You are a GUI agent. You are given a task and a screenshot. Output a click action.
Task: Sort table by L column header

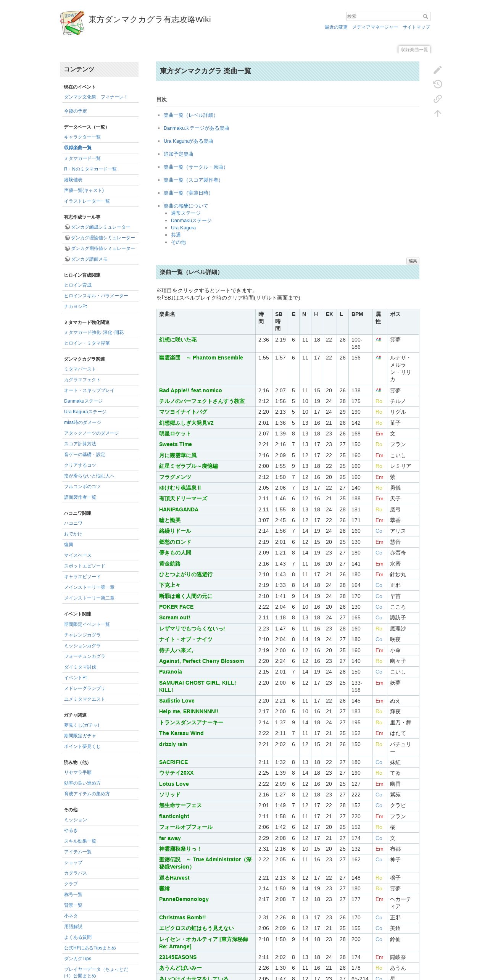[x=343, y=322]
